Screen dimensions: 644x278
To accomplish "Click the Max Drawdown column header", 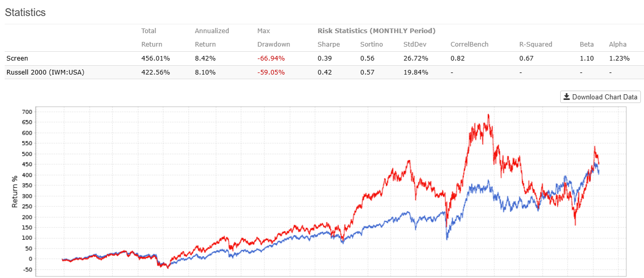I will click(x=273, y=38).
